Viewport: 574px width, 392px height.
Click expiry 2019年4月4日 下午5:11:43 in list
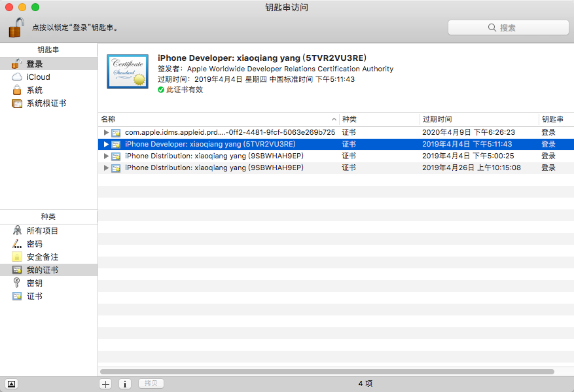467,144
